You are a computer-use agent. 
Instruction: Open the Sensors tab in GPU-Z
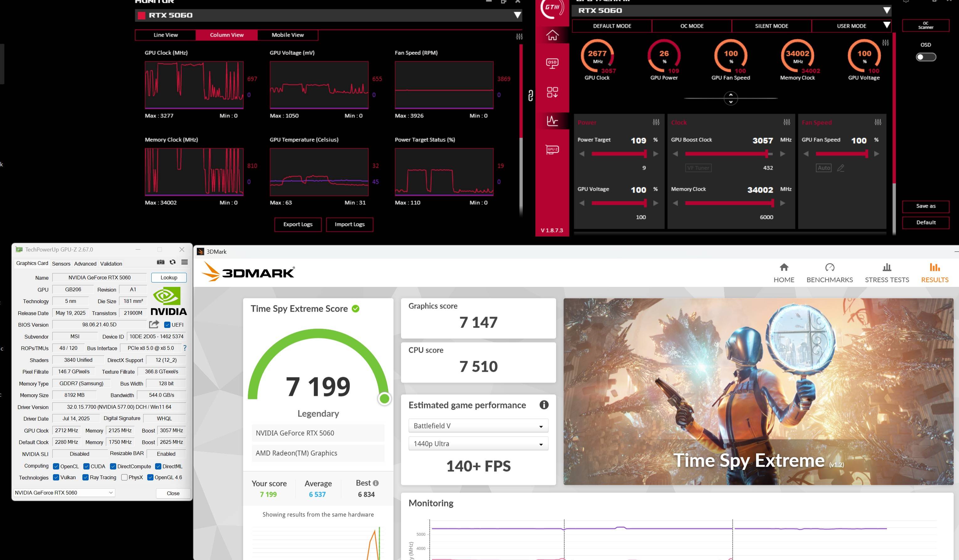61,264
